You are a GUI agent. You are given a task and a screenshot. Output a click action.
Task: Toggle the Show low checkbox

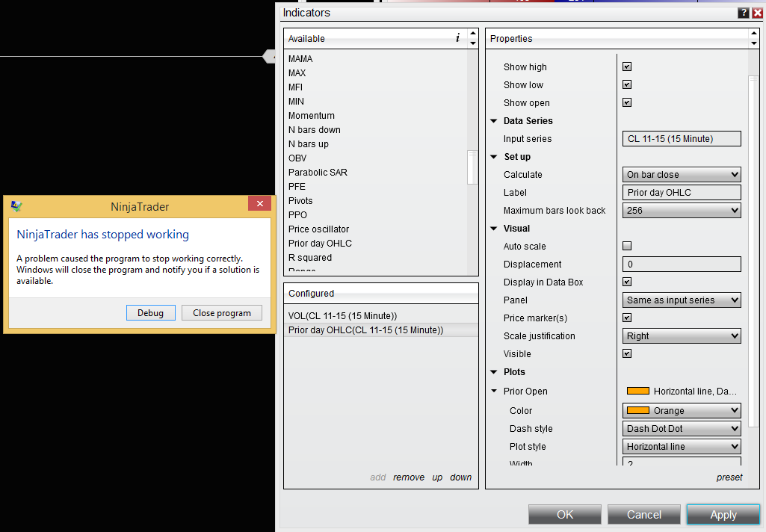pos(627,84)
